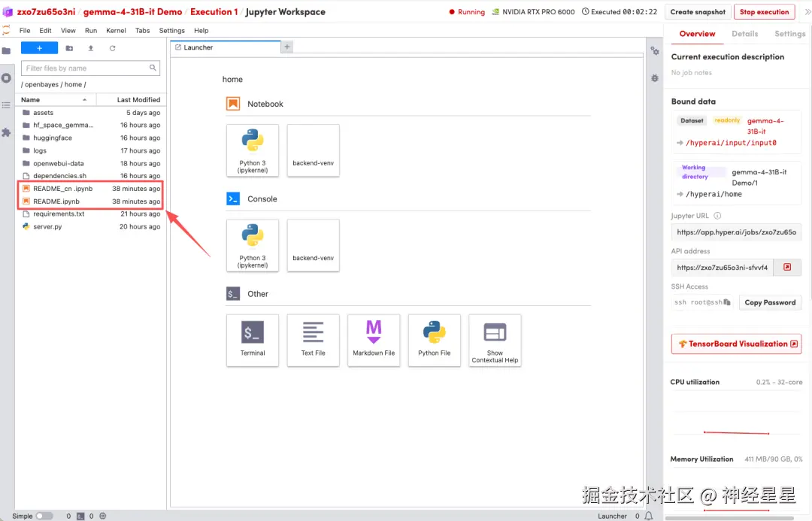Sort files by Last Modified column

point(131,99)
